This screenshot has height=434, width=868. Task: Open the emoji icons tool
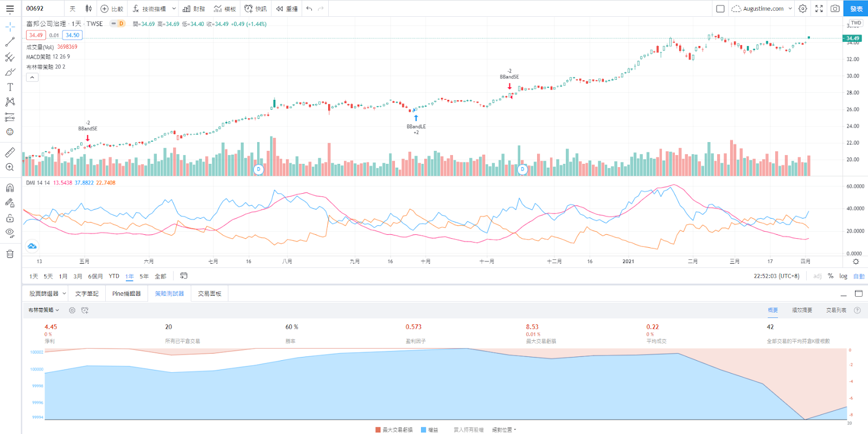[10, 132]
